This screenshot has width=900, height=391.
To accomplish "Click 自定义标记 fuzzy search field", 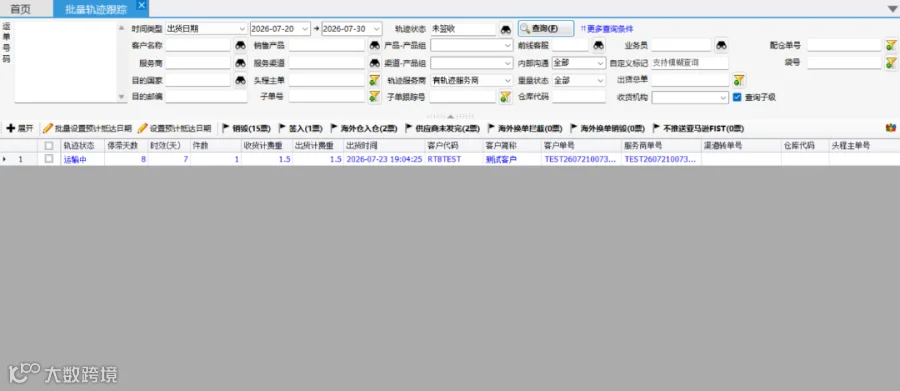I will point(690,63).
